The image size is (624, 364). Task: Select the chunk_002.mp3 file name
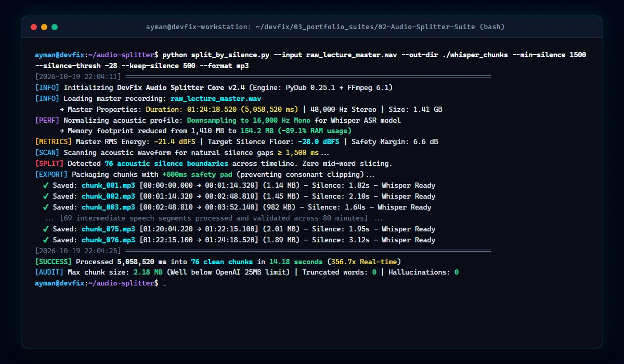[x=108, y=197]
